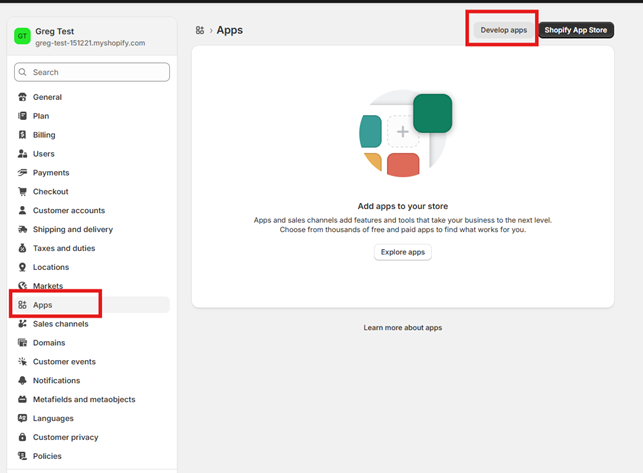This screenshot has width=643, height=473.
Task: Click the Notifications bell icon
Action: click(x=23, y=380)
